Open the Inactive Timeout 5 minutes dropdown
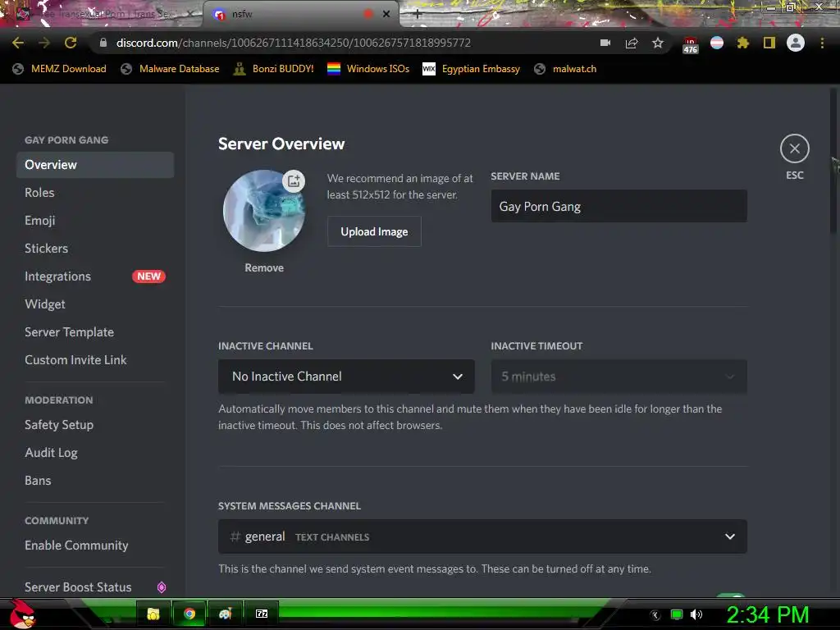Image resolution: width=840 pixels, height=630 pixels. tap(619, 376)
